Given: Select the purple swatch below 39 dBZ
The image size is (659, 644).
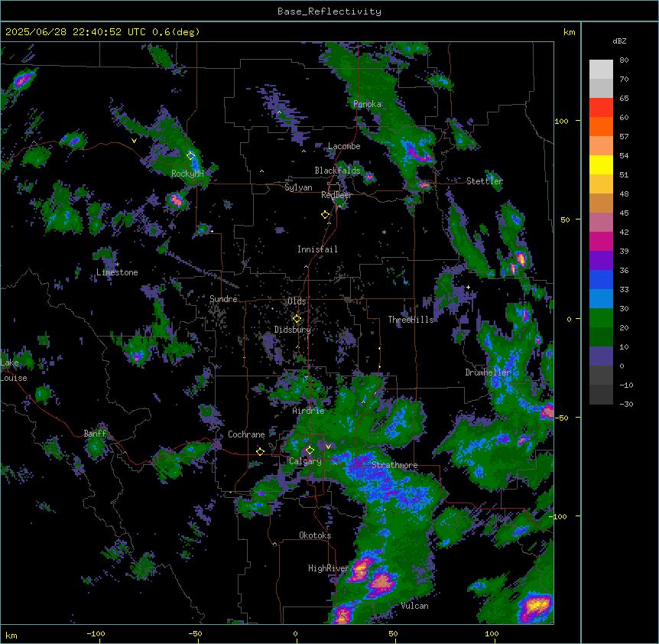Looking at the screenshot, I should tap(601, 260).
